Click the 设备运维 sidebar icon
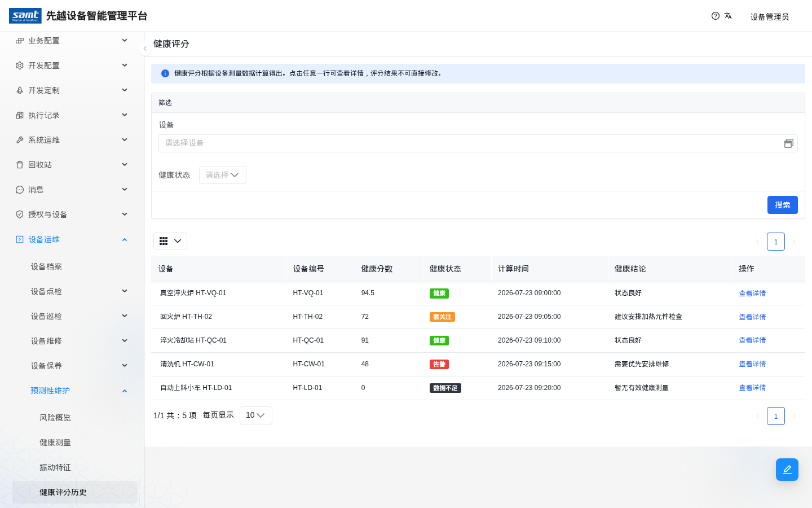812x508 pixels. point(20,239)
